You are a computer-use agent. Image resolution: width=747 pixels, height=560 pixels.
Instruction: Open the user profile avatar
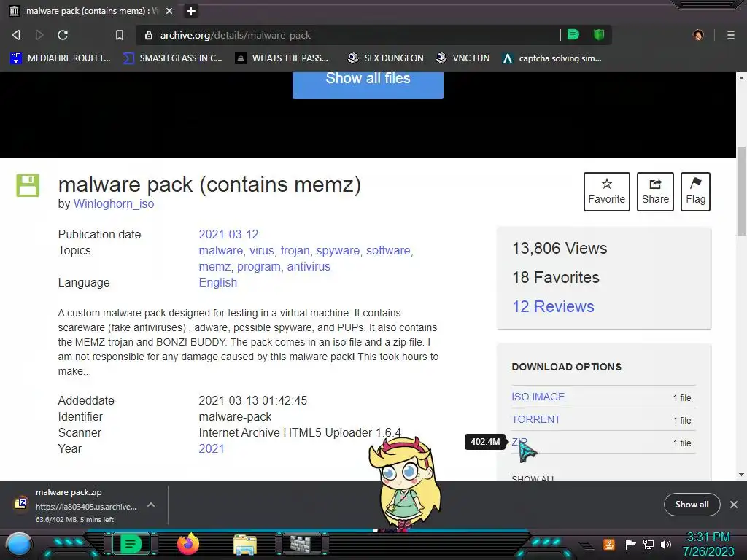tap(698, 35)
